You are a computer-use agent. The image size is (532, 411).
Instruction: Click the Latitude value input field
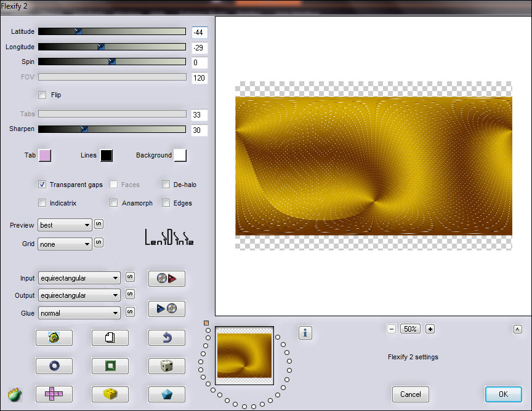click(x=199, y=33)
